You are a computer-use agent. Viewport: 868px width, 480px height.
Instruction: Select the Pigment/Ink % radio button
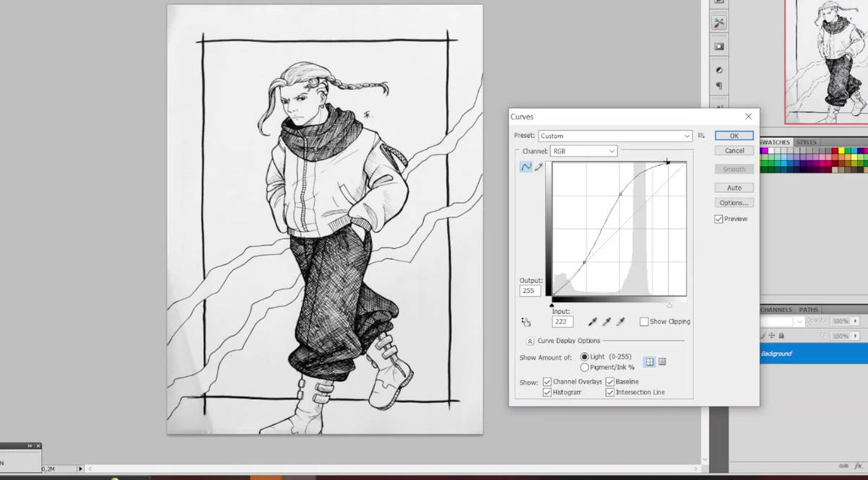584,367
